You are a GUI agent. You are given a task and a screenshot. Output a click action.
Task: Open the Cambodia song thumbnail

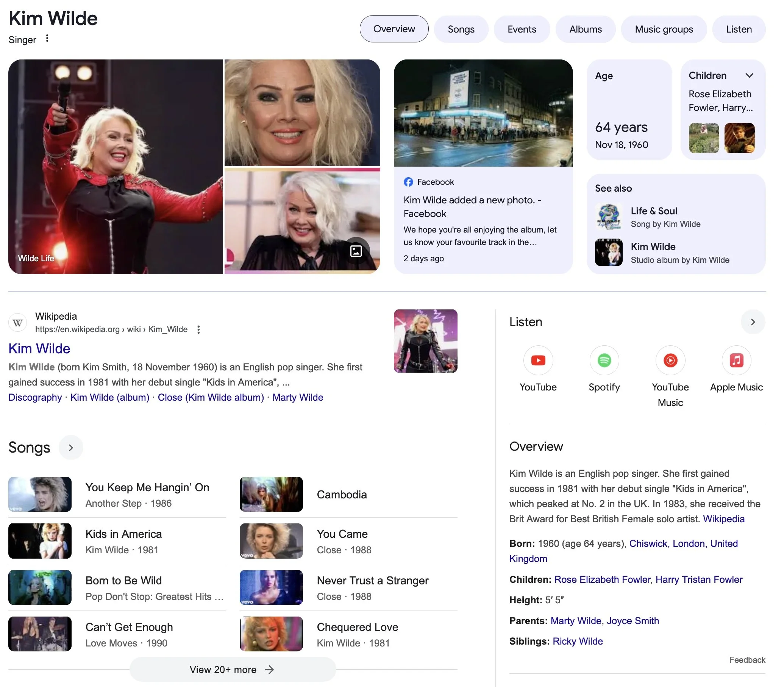point(271,494)
